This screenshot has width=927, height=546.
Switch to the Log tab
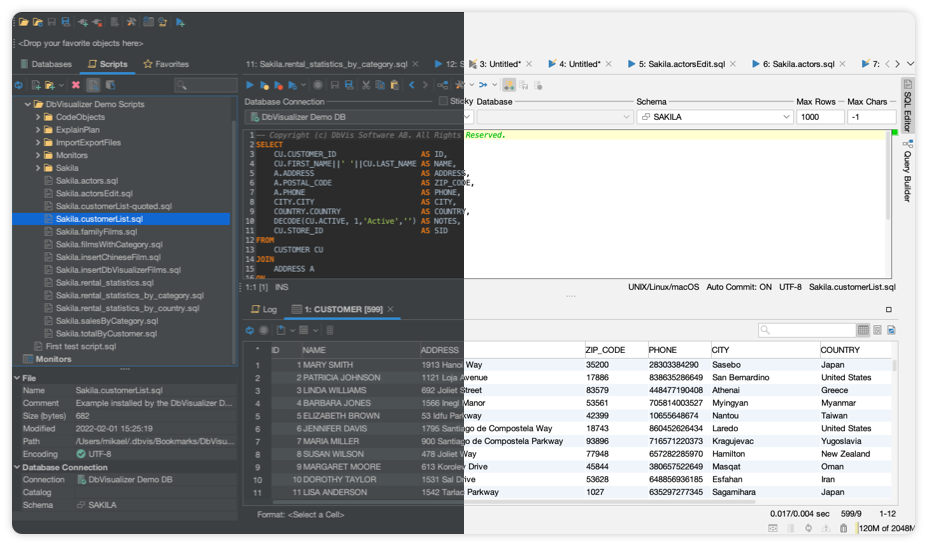tap(264, 310)
